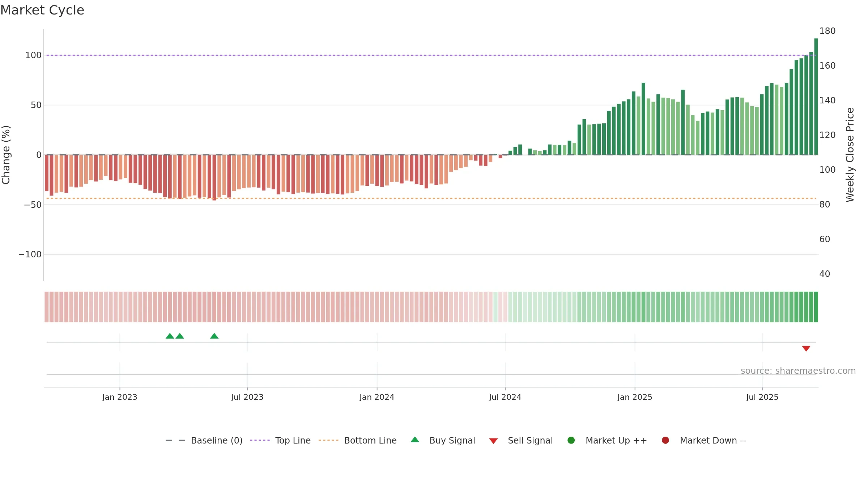Toggle the Top Line legend entry
Image resolution: width=868 pixels, height=488 pixels.
click(x=280, y=440)
